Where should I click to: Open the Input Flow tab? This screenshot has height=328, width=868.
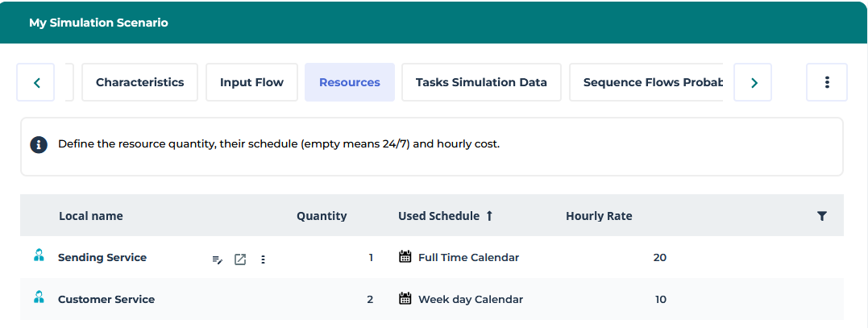[x=251, y=82]
